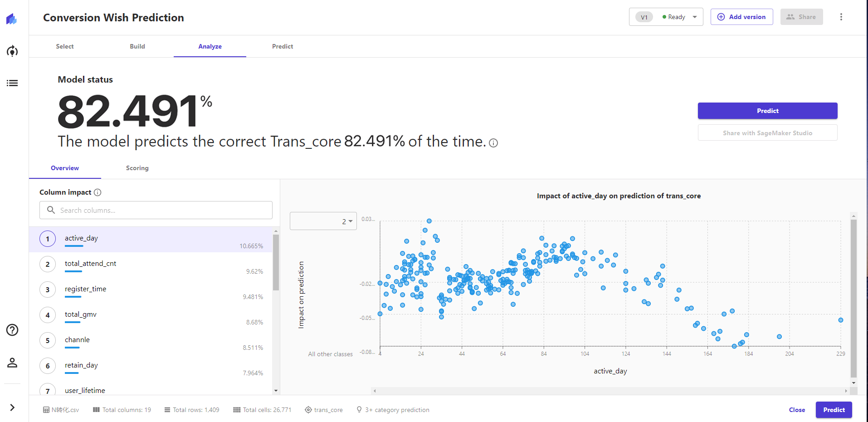
Task: Click the Close link at bottom
Action: click(x=797, y=410)
